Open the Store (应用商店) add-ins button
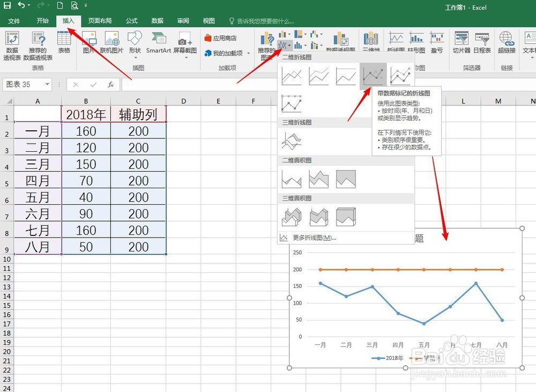The image size is (536, 392). 221,38
